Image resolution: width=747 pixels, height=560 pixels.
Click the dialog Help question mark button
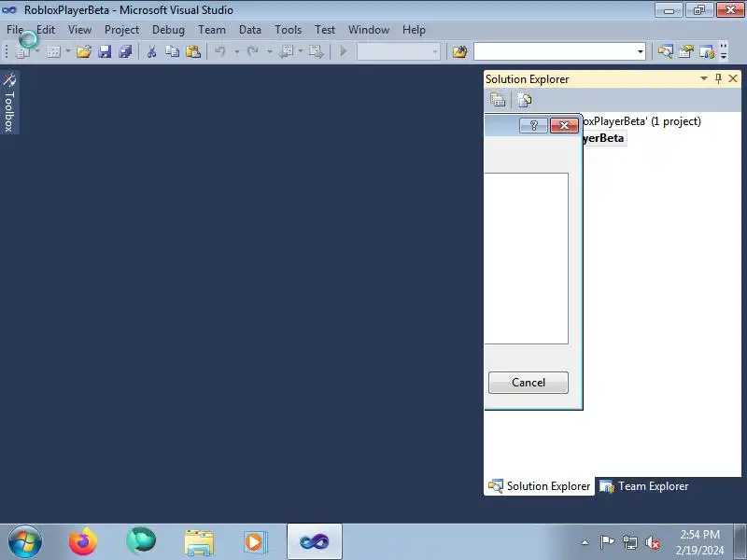click(x=533, y=125)
